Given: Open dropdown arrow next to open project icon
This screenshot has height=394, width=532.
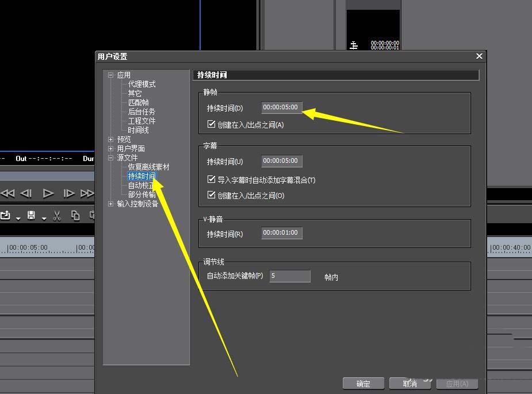Looking at the screenshot, I should point(18,218).
